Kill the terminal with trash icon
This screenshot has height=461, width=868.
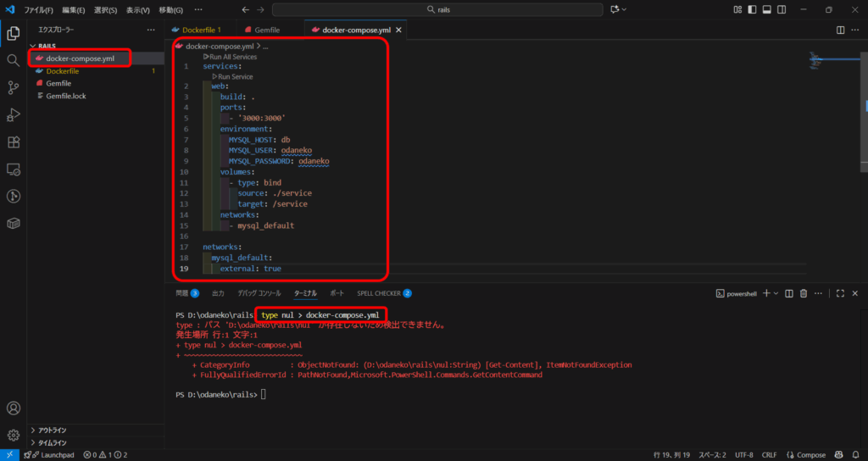[x=803, y=293]
